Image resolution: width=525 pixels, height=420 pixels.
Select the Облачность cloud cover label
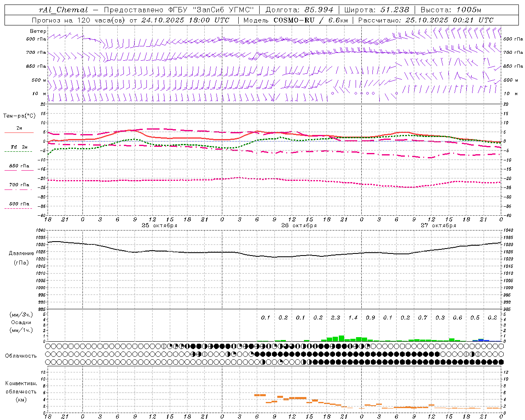[21, 356]
